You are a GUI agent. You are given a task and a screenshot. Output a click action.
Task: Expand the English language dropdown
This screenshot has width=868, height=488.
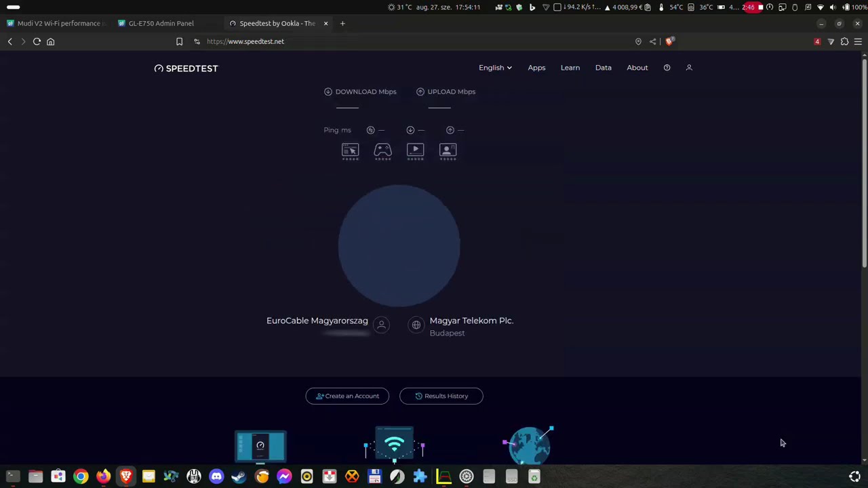pyautogui.click(x=495, y=68)
